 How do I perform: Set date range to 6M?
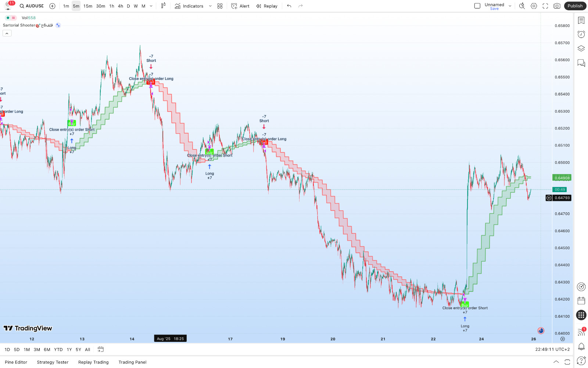(47, 350)
